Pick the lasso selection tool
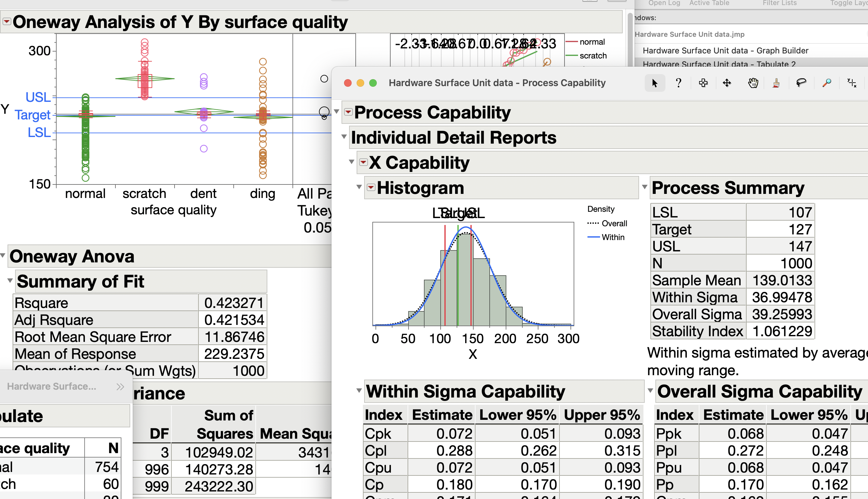Viewport: 868px width, 499px height. coord(801,83)
